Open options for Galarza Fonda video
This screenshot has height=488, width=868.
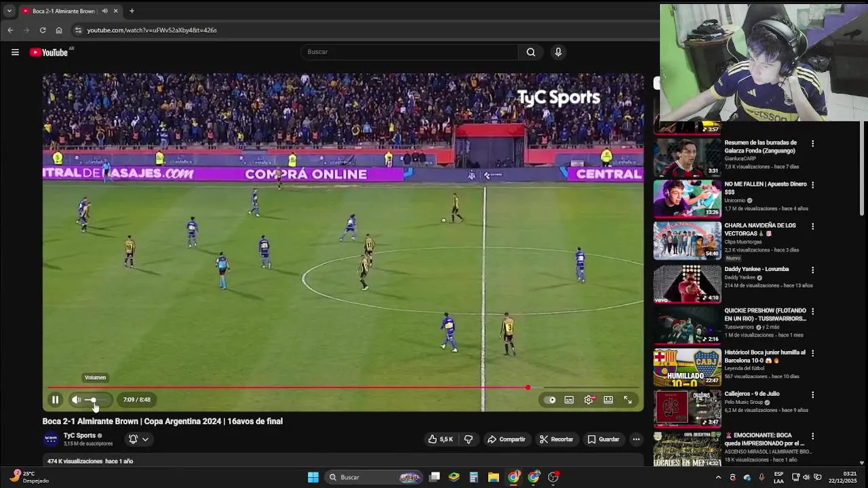(812, 144)
